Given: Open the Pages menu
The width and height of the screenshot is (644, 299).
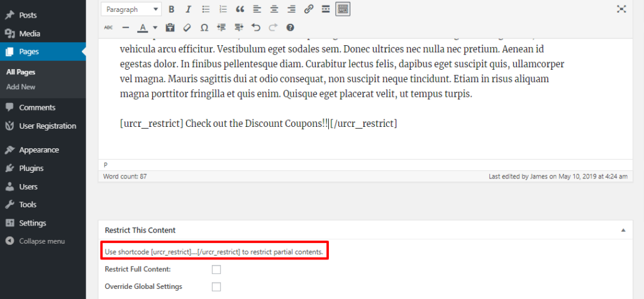Looking at the screenshot, I should pos(43,52).
